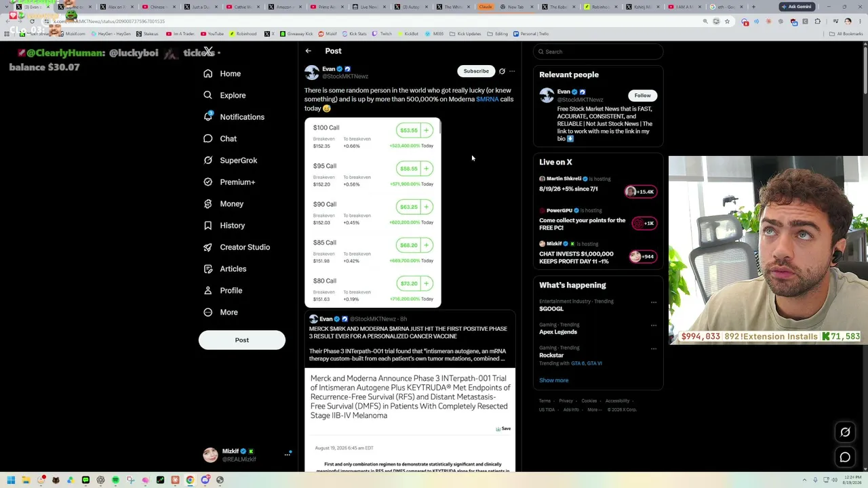Open Evan's profile avatar on the post
The width and height of the screenshot is (868, 488).
pyautogui.click(x=312, y=73)
